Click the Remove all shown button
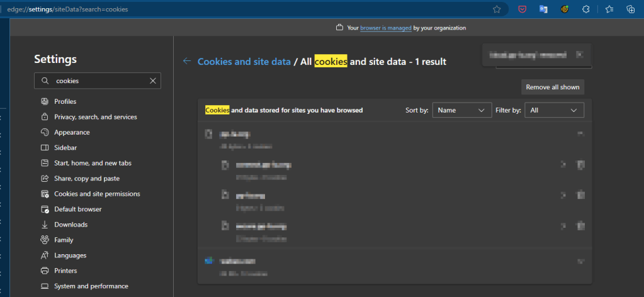This screenshot has width=644, height=297. tap(552, 87)
